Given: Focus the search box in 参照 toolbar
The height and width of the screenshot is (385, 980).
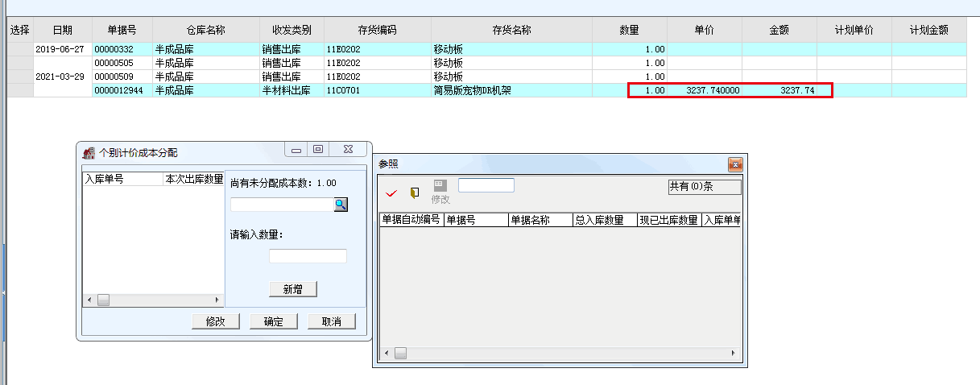Looking at the screenshot, I should pos(486,185).
